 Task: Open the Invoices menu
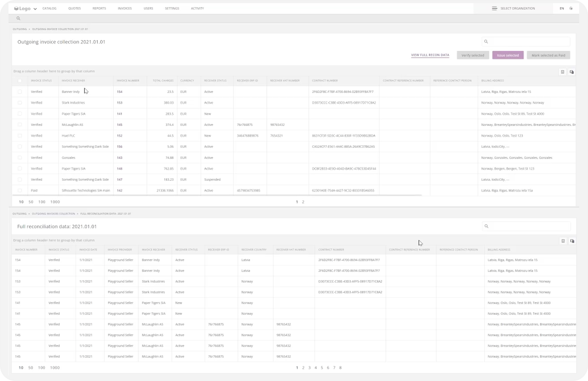[x=124, y=8]
